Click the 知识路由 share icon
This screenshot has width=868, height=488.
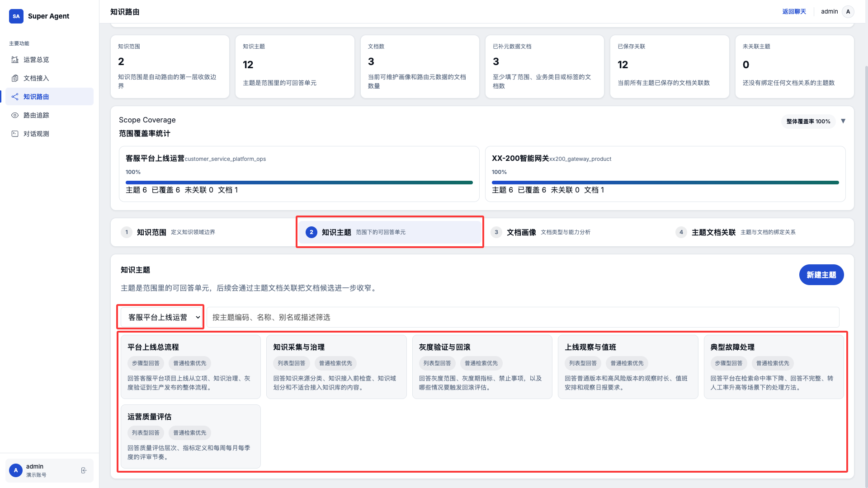[15, 97]
